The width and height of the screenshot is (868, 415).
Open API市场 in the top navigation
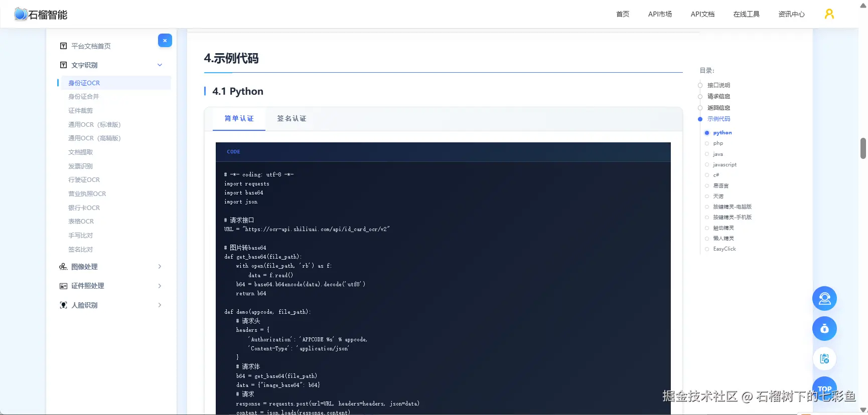[660, 14]
